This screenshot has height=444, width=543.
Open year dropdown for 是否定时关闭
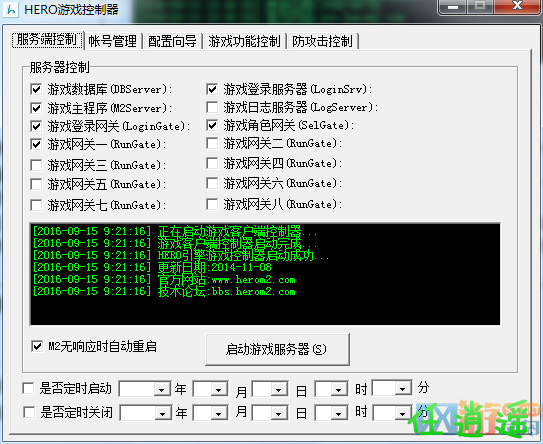pos(162,414)
